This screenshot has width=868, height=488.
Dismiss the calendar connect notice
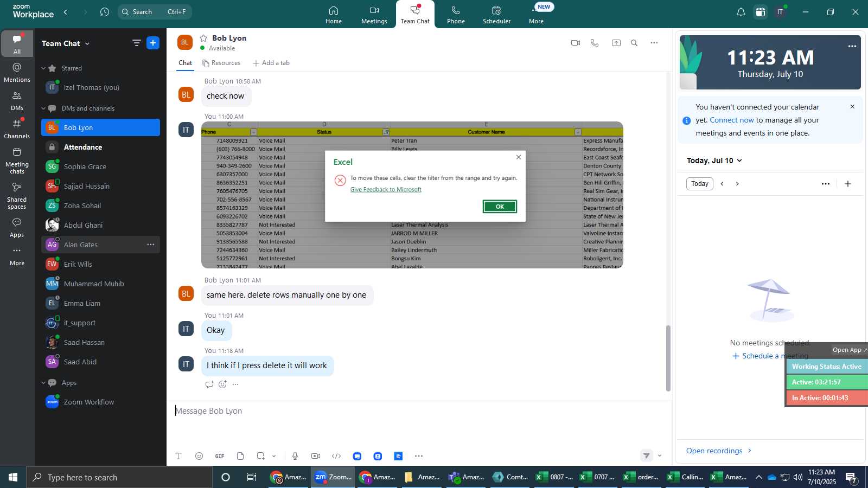852,107
